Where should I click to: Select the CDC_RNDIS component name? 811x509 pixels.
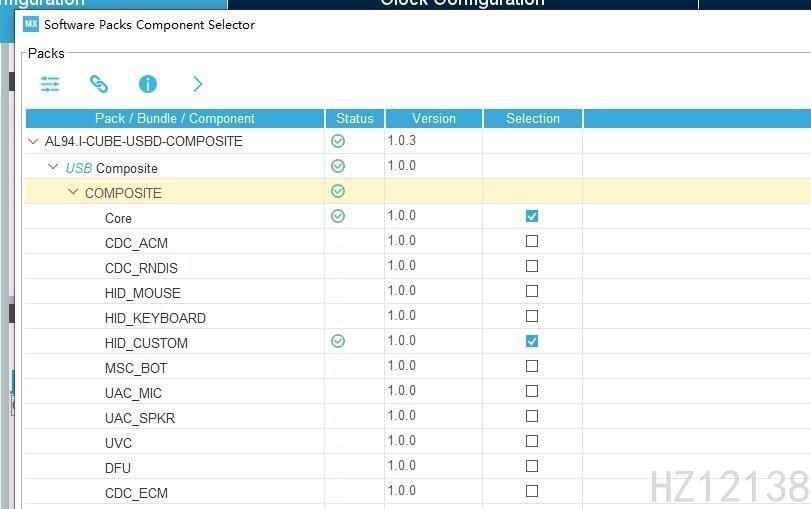(141, 268)
